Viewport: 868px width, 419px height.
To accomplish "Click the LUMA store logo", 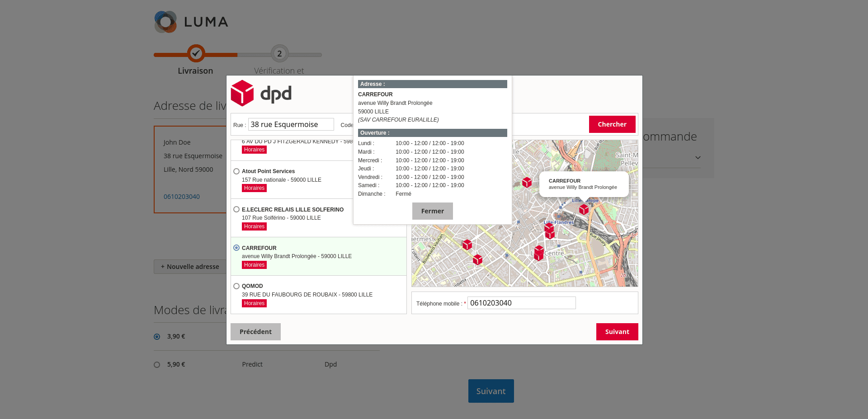I will pyautogui.click(x=191, y=21).
